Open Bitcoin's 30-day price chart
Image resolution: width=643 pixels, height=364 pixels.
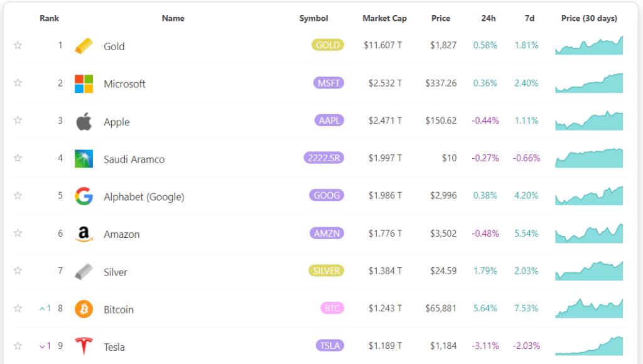point(589,308)
